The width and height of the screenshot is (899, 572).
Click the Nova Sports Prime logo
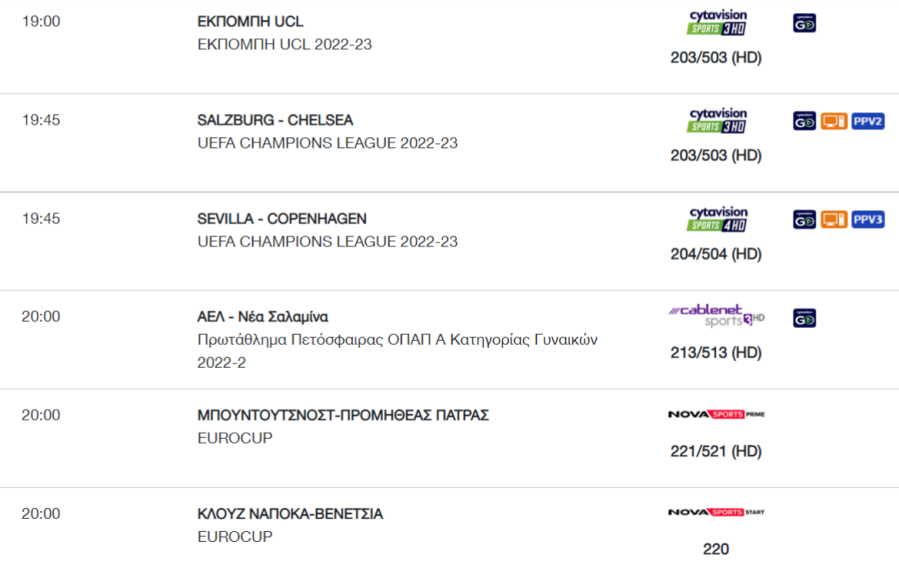tap(717, 414)
